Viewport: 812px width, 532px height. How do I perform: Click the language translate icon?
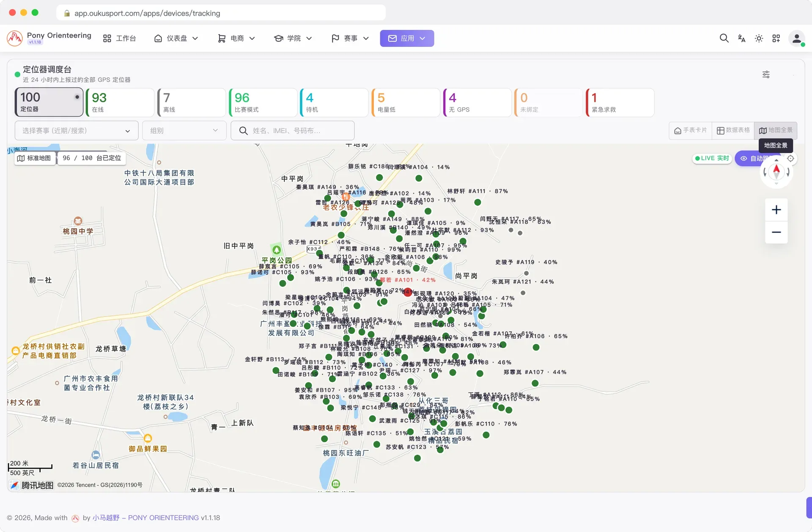click(741, 38)
